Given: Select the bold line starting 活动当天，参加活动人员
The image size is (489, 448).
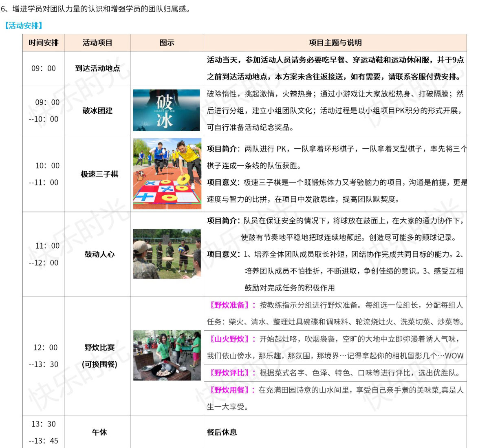Looking at the screenshot, I should 335,60.
